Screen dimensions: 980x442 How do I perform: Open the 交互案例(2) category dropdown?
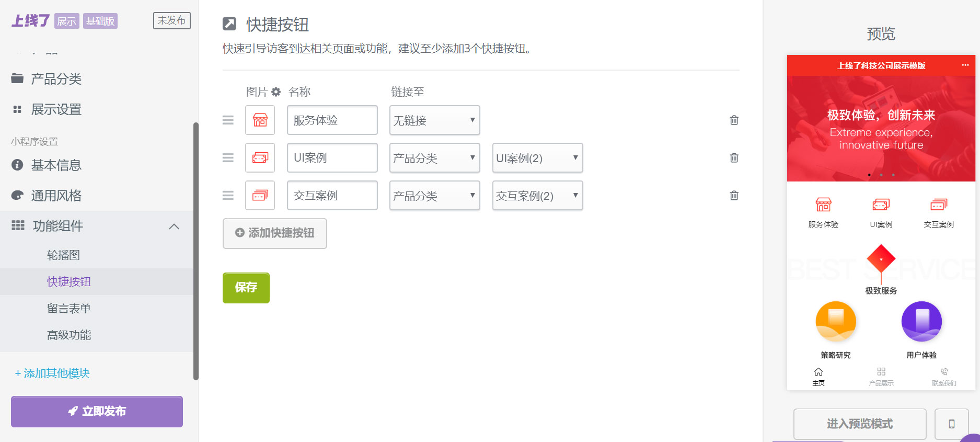tap(537, 196)
